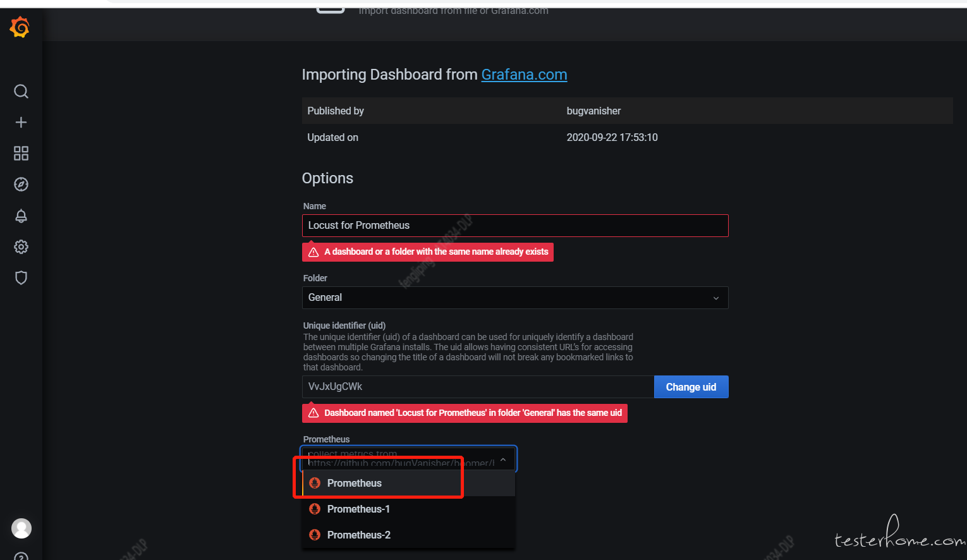This screenshot has height=560, width=967.
Task: Click the updated date 2020-09-22 17:53:10
Action: click(612, 138)
